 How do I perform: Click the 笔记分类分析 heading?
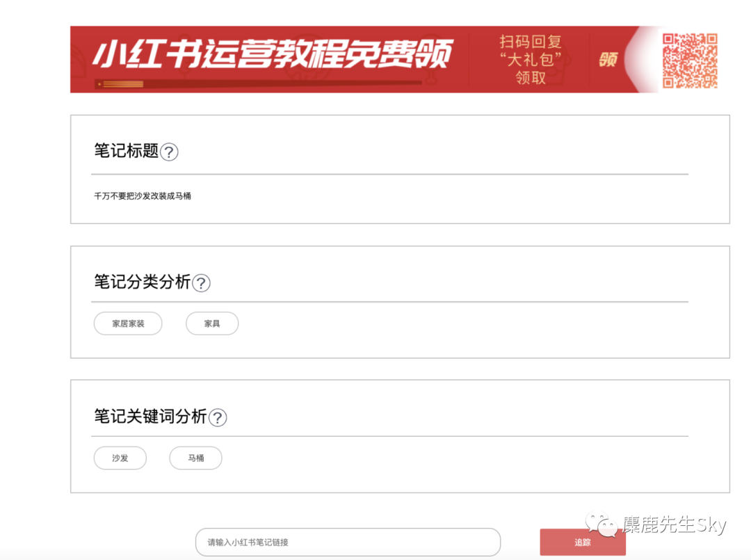143,281
